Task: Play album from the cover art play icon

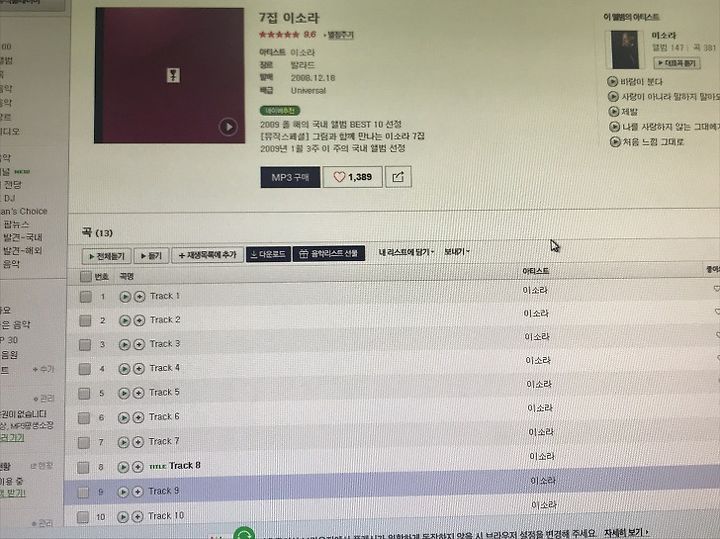Action: click(x=228, y=127)
